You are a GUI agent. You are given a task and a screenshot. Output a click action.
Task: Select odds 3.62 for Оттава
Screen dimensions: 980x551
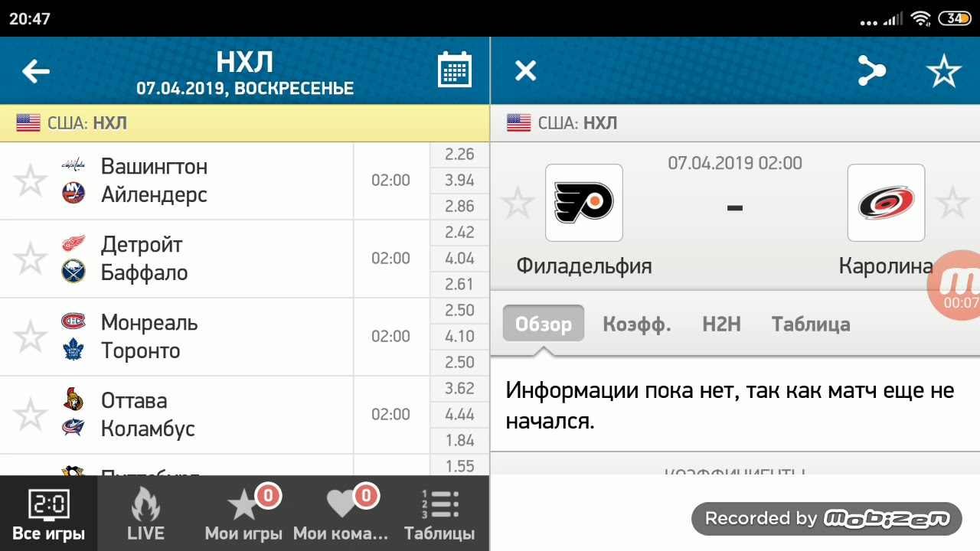pyautogui.click(x=459, y=389)
